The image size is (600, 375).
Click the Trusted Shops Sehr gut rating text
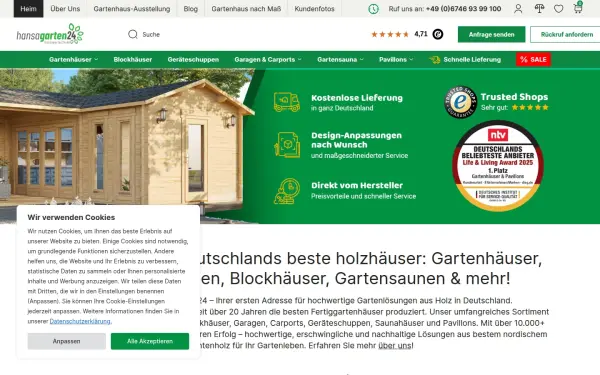(494, 108)
